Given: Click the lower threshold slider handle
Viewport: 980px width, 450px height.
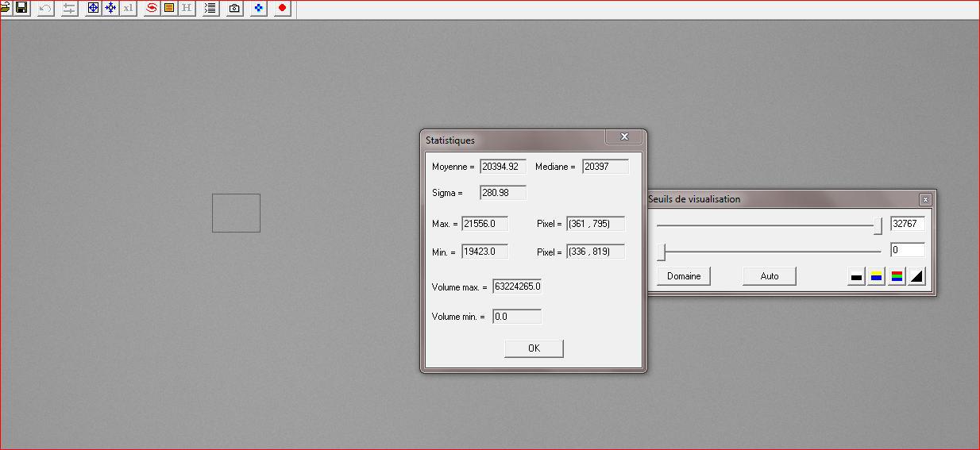Looking at the screenshot, I should pos(661,252).
